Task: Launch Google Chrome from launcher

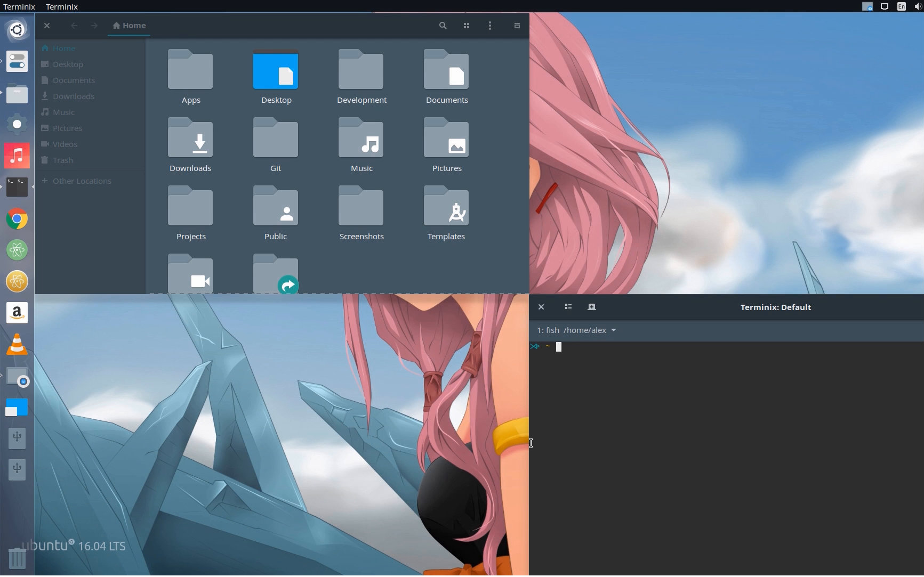Action: pos(17,218)
